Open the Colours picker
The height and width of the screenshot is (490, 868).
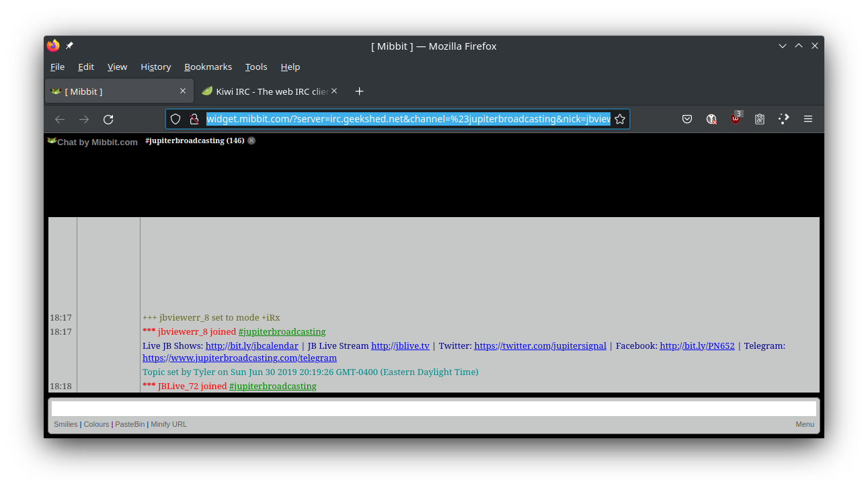click(x=96, y=424)
